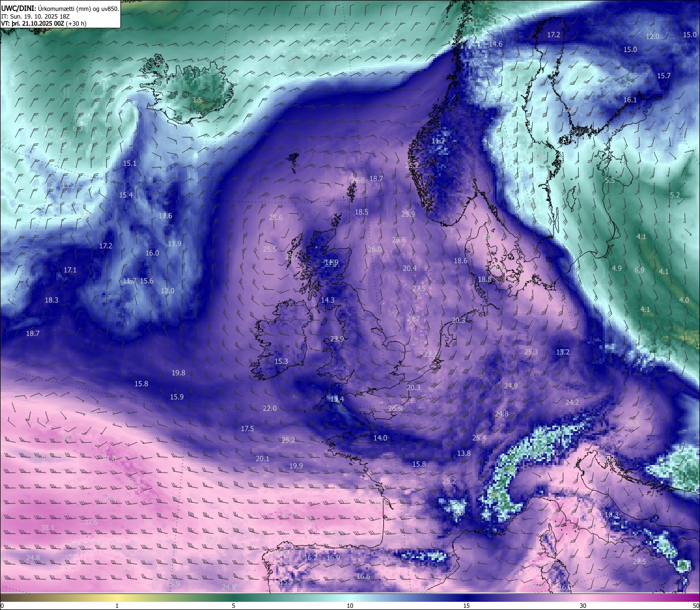Click the 18.5 value on the map
Viewport: 700px width, 610px height.
361,212
